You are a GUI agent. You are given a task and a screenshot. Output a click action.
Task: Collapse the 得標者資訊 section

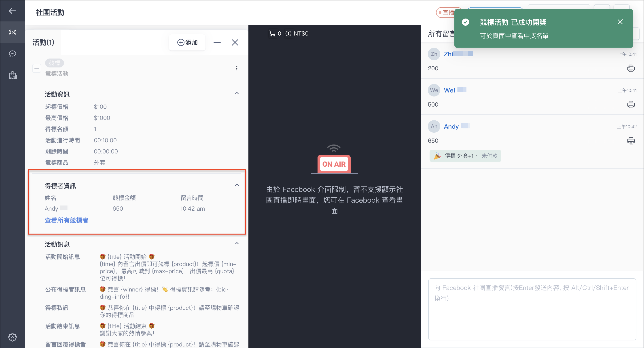[237, 185]
